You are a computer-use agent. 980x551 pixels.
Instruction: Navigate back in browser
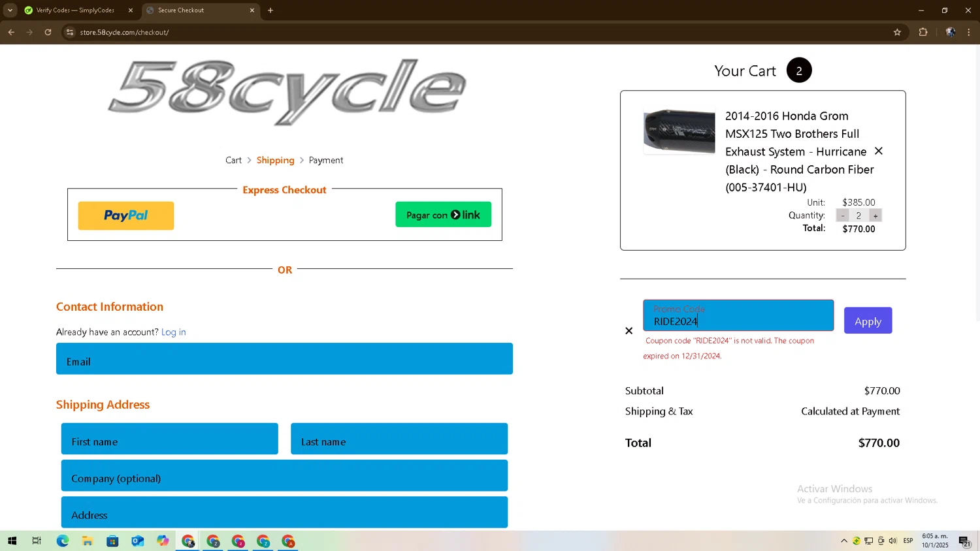click(x=12, y=32)
